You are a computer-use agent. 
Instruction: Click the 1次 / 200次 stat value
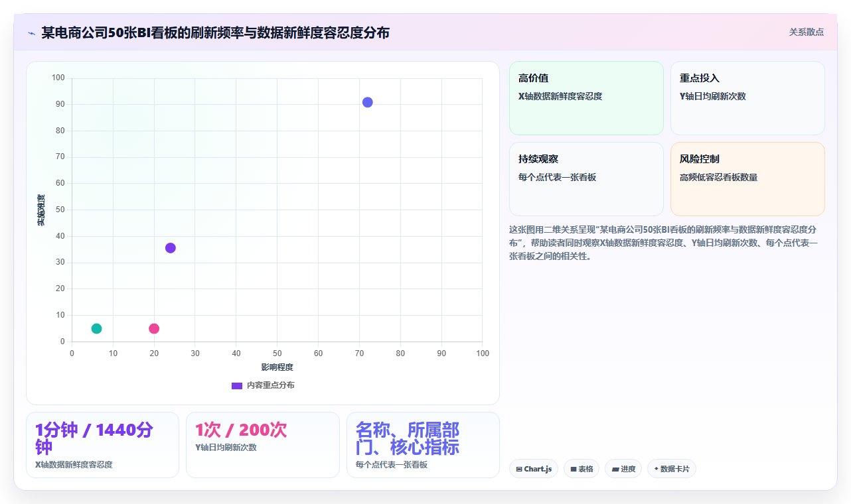pyautogui.click(x=241, y=430)
